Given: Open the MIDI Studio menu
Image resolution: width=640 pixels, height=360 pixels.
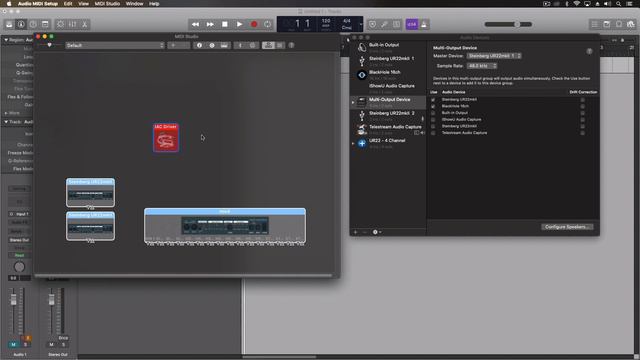Looking at the screenshot, I should pyautogui.click(x=107, y=4).
